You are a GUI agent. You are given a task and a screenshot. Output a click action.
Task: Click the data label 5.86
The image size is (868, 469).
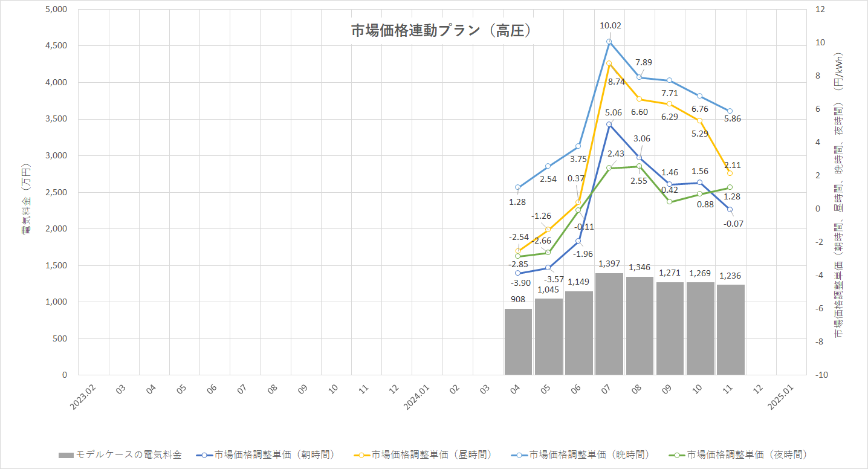coord(732,118)
